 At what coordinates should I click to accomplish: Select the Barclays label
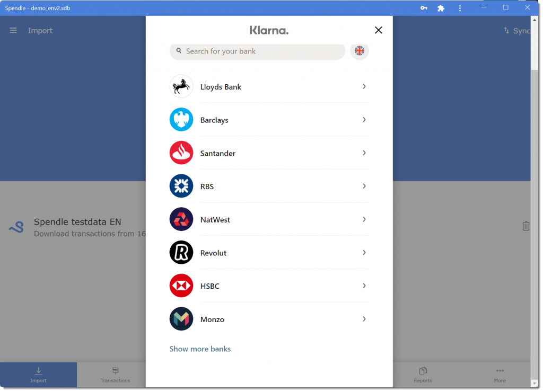tap(214, 120)
